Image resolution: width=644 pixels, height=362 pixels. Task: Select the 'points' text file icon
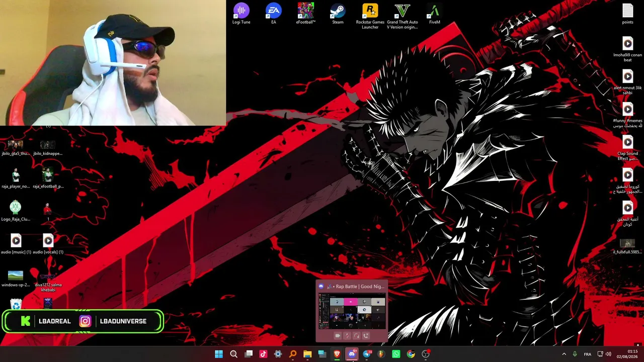click(x=627, y=14)
